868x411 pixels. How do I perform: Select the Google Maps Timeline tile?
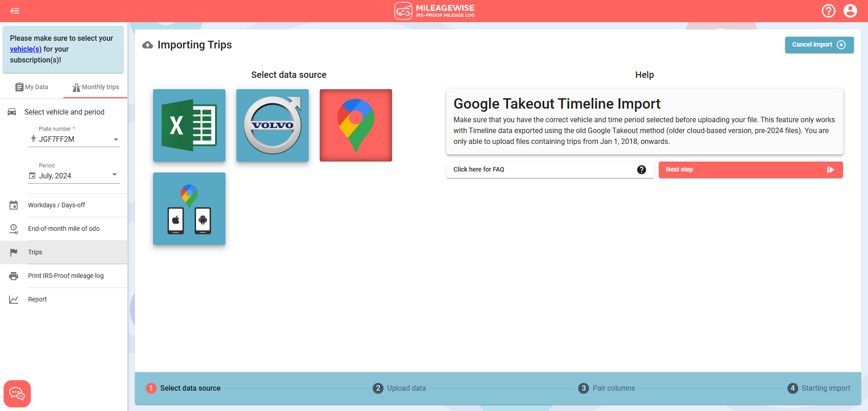356,125
